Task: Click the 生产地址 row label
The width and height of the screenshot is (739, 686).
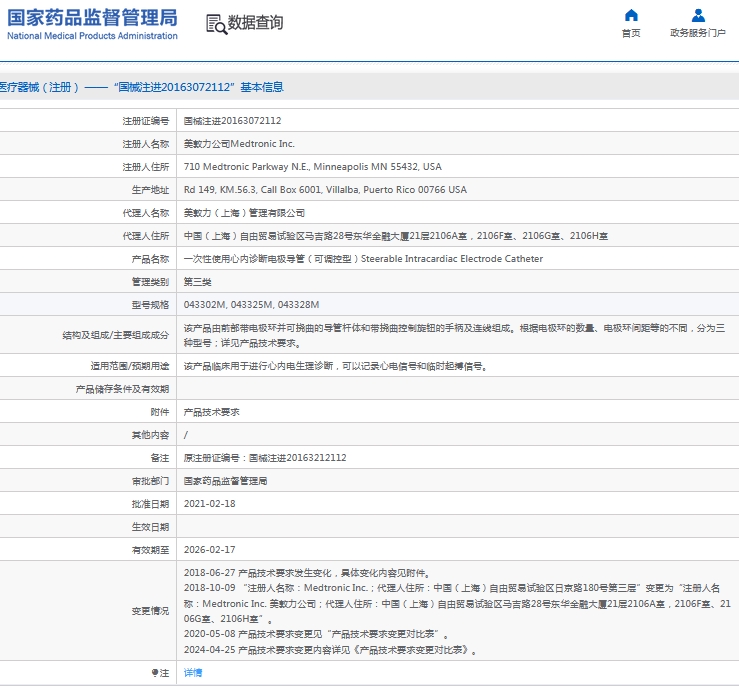Action: pyautogui.click(x=150, y=190)
